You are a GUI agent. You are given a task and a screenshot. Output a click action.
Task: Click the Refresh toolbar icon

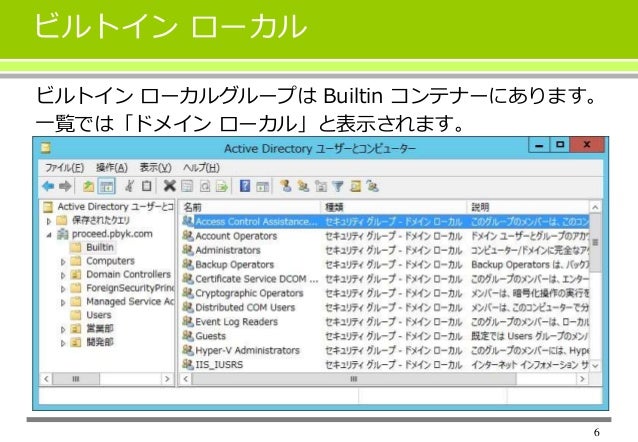[205, 186]
